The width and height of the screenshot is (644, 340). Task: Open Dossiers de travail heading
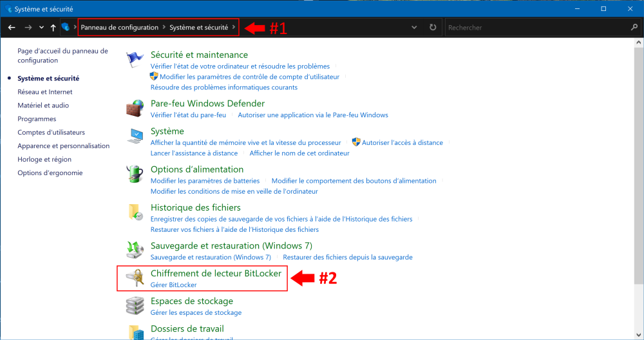(x=187, y=329)
